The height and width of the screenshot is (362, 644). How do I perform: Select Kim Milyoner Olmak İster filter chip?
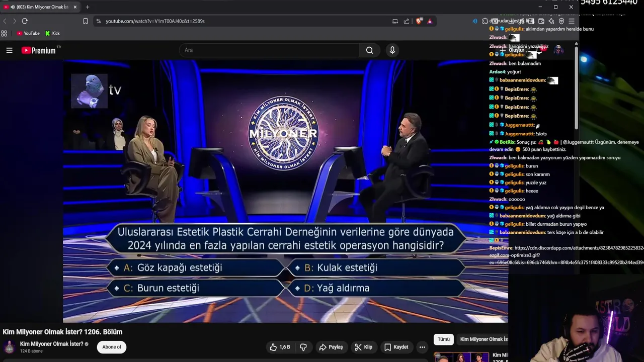pos(484,339)
